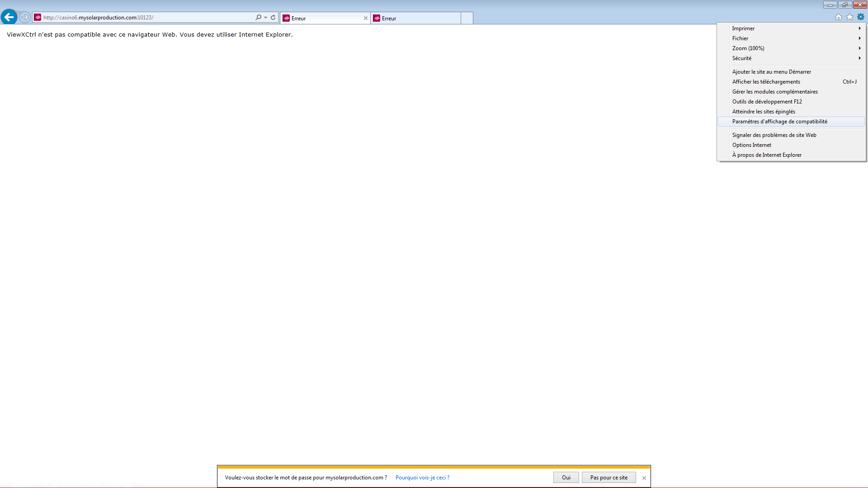Click the page refresh icon
Image resolution: width=868 pixels, height=488 pixels.
tap(273, 17)
